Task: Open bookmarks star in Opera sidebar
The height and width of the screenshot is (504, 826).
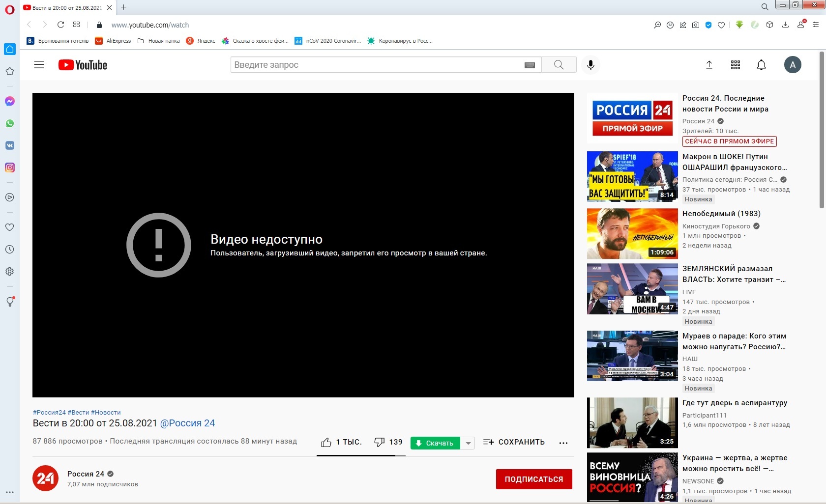Action: pyautogui.click(x=9, y=72)
